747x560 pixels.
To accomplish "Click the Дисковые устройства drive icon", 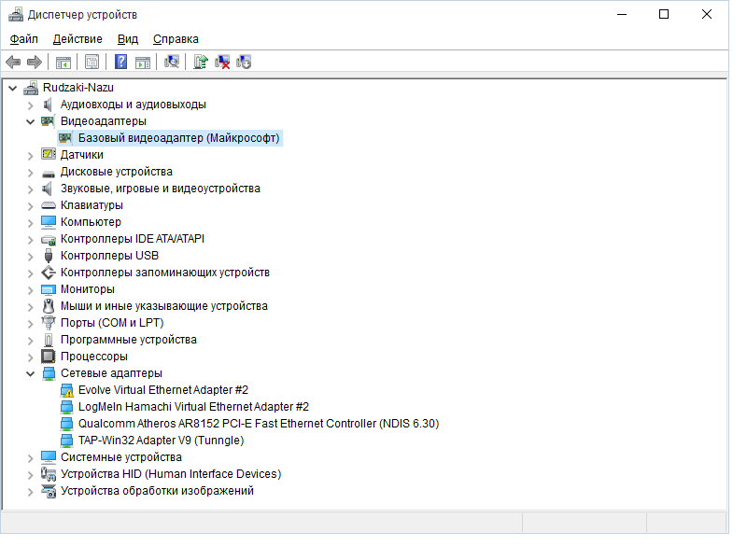I will click(49, 173).
